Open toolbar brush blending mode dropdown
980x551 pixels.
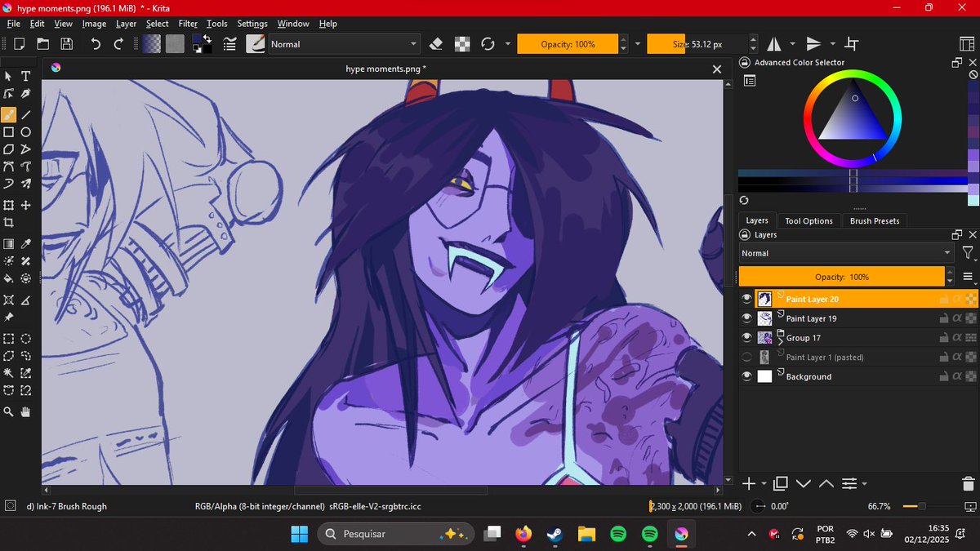click(x=344, y=44)
